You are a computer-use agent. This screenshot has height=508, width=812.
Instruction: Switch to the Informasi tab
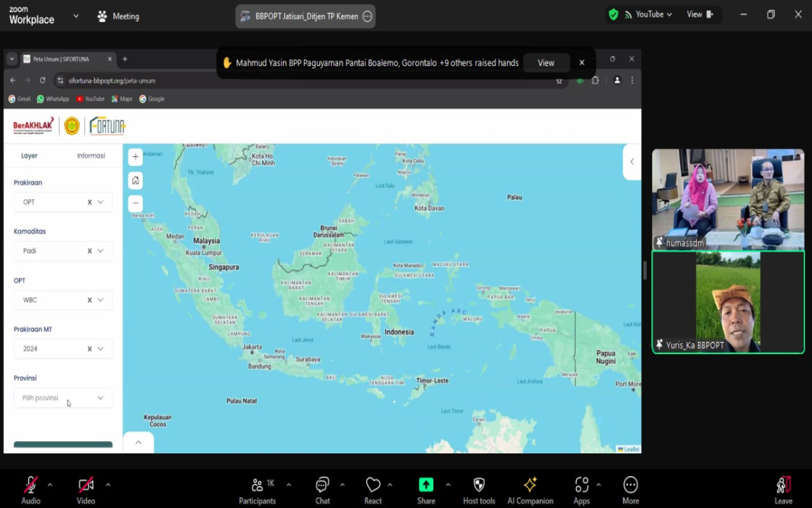[91, 156]
